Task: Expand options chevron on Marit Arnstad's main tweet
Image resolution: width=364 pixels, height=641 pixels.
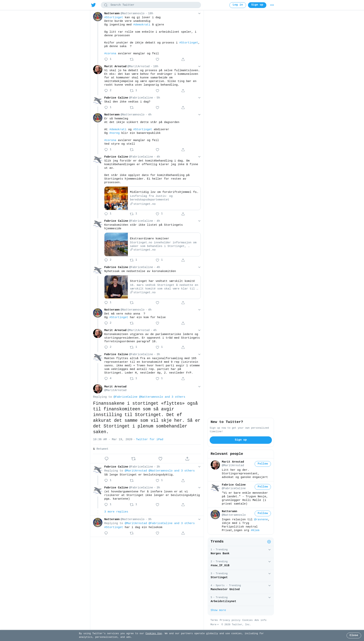Action: [199, 387]
